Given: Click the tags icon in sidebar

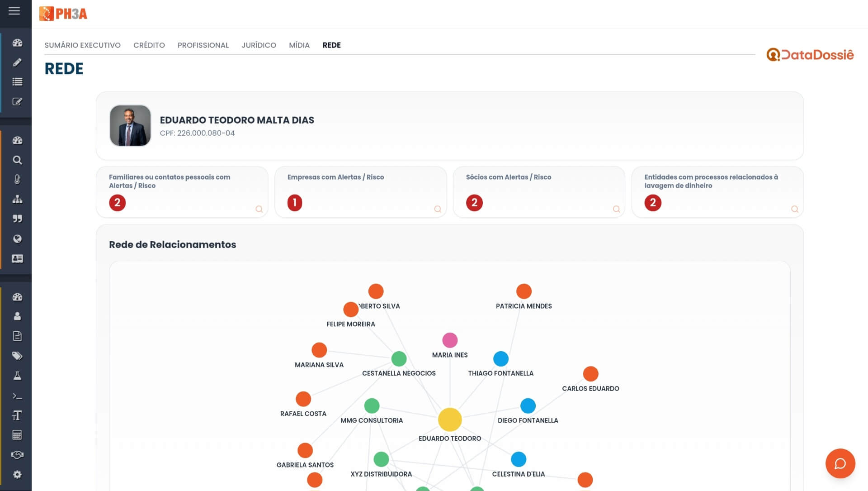Looking at the screenshot, I should click(x=17, y=356).
